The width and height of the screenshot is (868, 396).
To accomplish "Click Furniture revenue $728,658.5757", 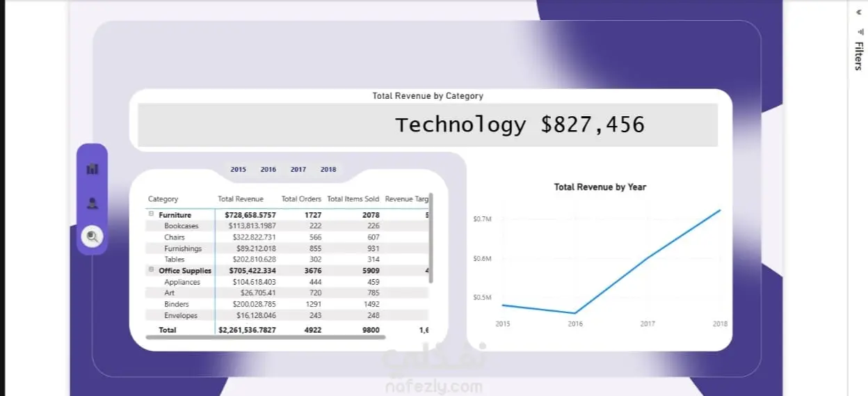I will click(250, 215).
